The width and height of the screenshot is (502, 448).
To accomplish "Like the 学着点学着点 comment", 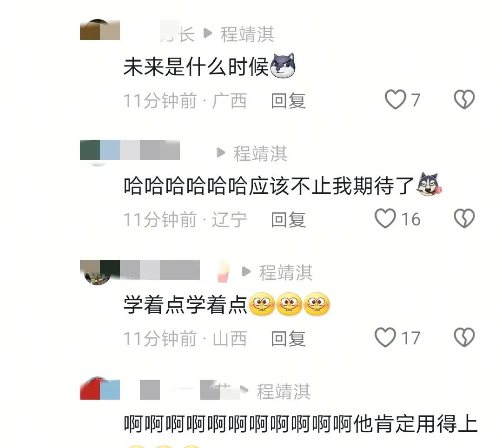I will coord(385,337).
